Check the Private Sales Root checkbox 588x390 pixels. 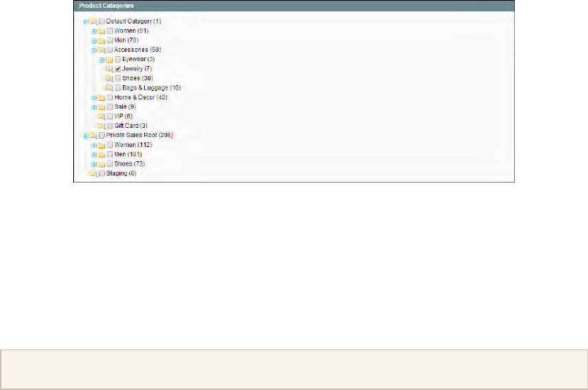102,136
